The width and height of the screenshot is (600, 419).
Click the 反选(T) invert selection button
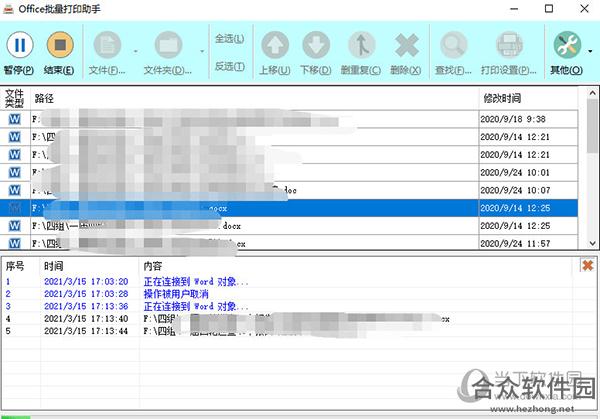click(229, 67)
